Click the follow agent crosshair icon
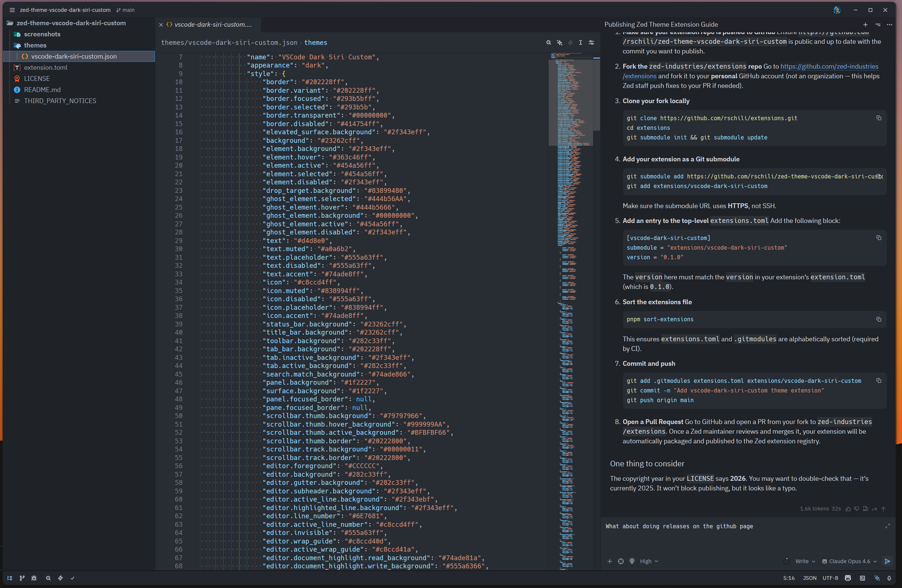This screenshot has width=902, height=588. click(x=621, y=561)
